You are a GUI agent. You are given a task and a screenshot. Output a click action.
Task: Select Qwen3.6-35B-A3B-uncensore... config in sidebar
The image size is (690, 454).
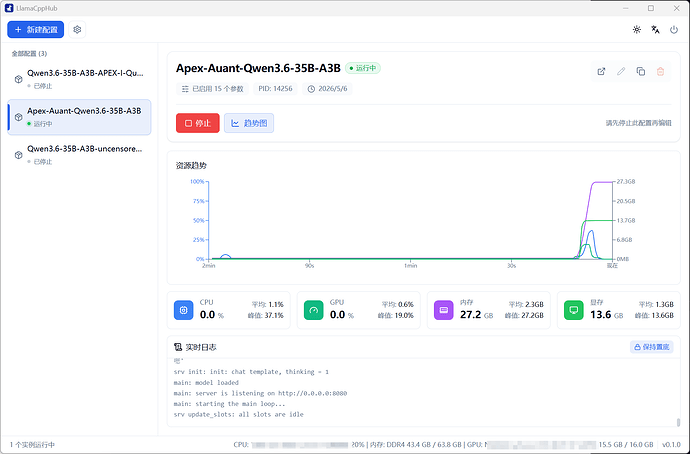(x=79, y=155)
